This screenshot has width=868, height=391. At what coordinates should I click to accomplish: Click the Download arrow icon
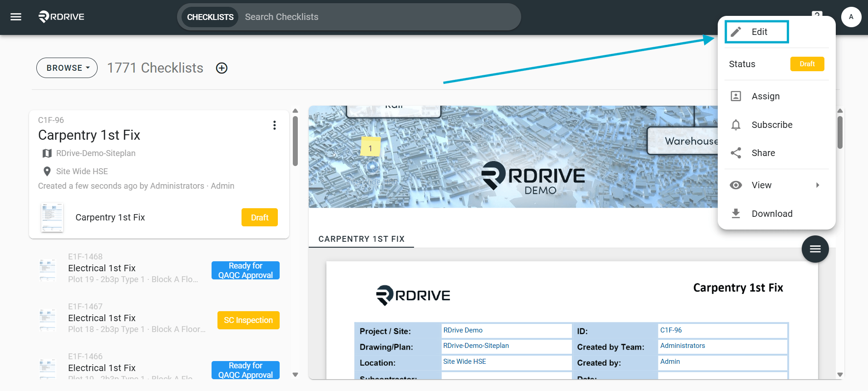736,214
